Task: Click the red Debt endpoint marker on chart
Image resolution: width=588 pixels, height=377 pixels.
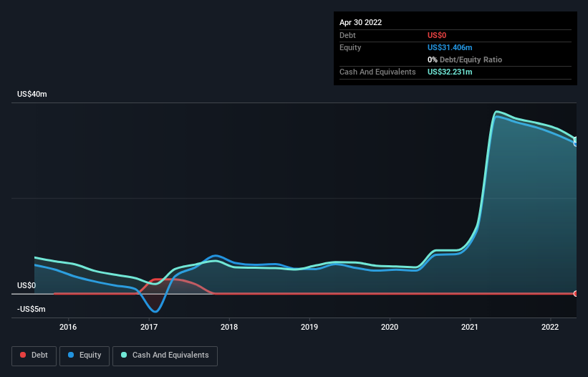Action: tap(576, 294)
